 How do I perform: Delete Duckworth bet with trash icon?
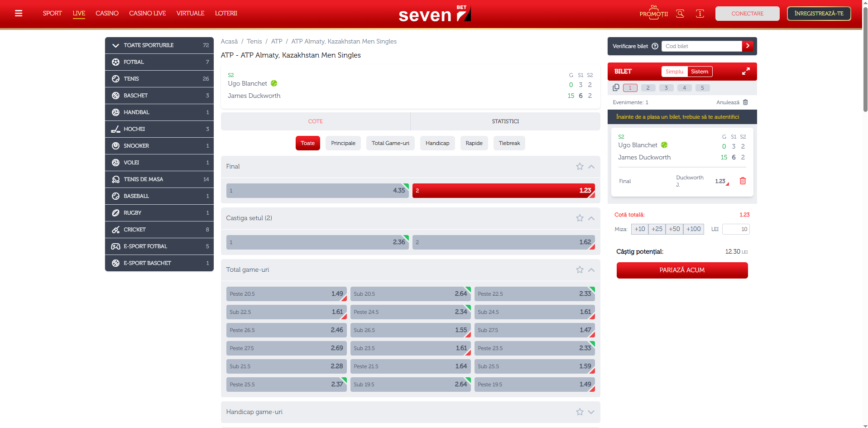coord(743,181)
